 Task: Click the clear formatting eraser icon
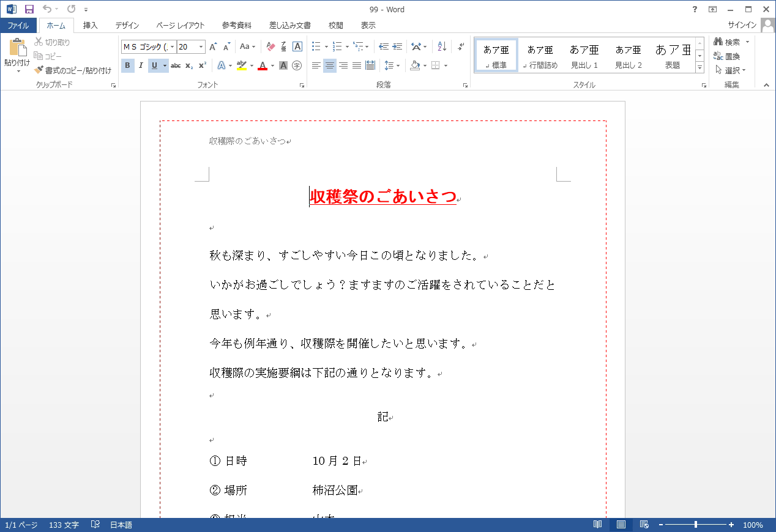[x=270, y=46]
